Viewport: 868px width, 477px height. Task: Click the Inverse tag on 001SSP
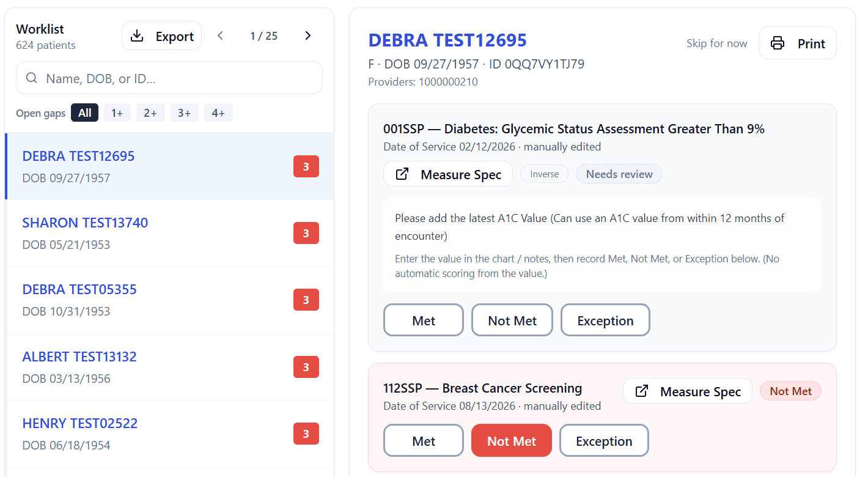pos(544,174)
